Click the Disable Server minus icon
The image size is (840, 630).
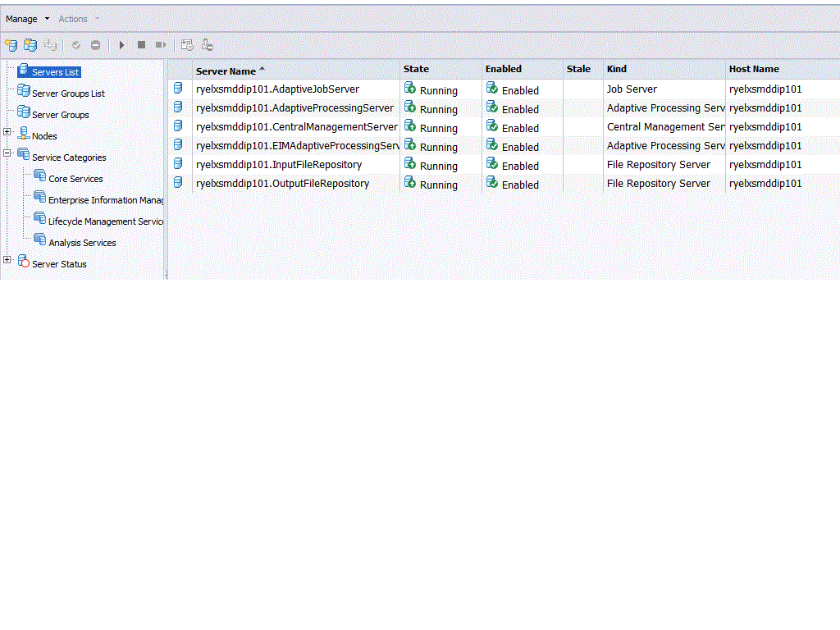tap(95, 45)
